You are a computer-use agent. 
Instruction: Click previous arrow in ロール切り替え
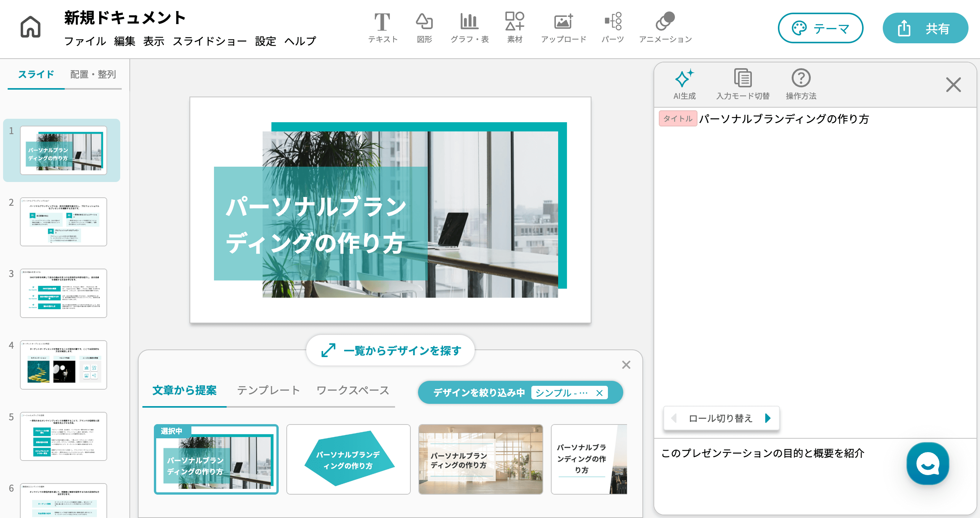[674, 418]
